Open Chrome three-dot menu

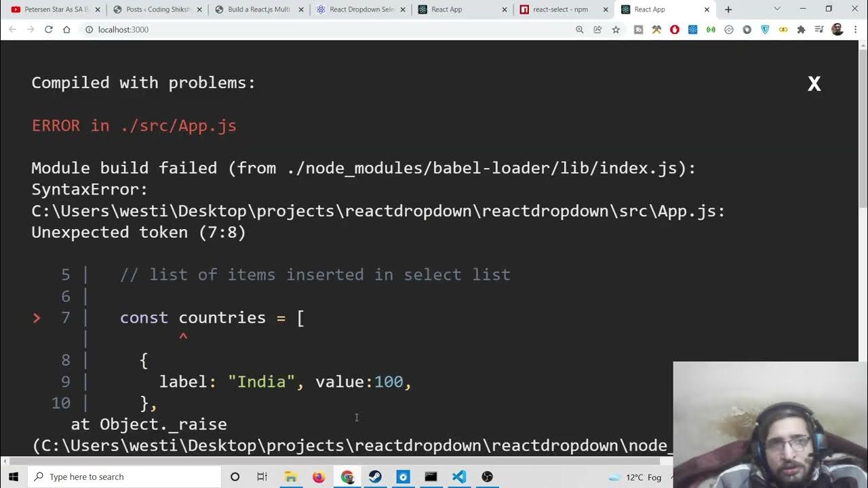[x=856, y=30]
